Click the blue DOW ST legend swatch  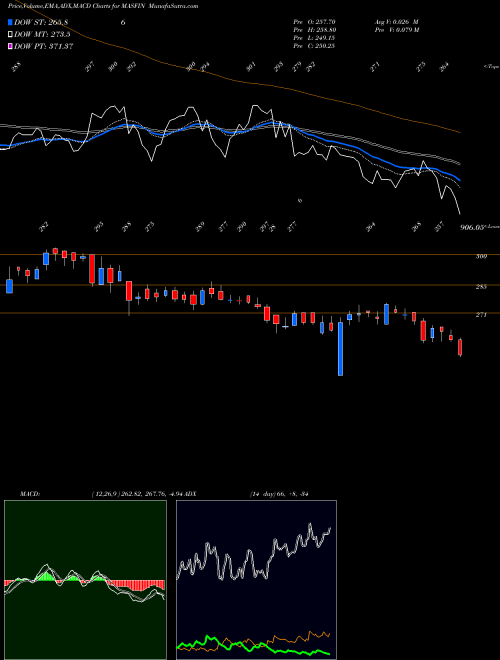[x=11, y=22]
